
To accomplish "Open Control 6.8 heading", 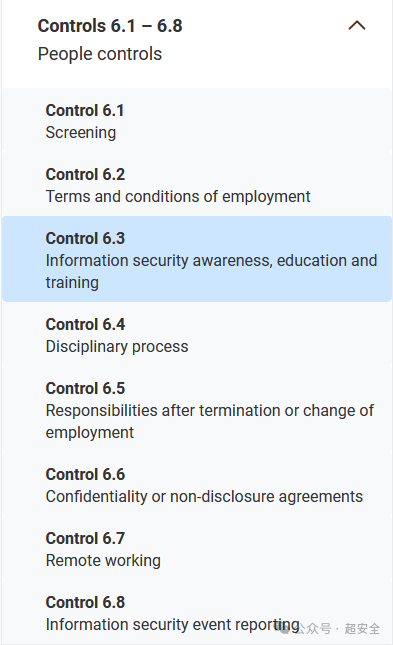I will click(85, 602).
